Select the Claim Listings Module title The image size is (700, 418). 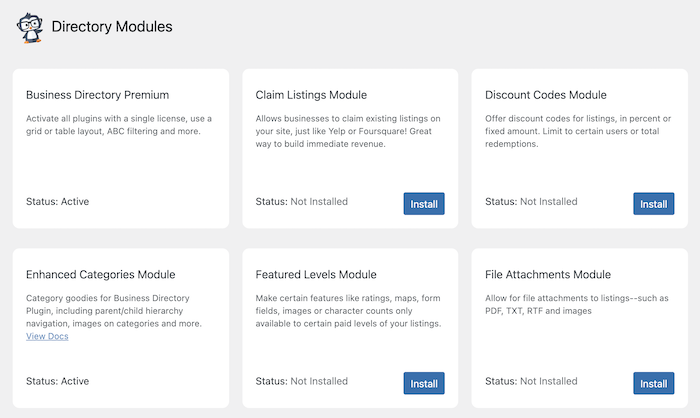pyautogui.click(x=311, y=95)
